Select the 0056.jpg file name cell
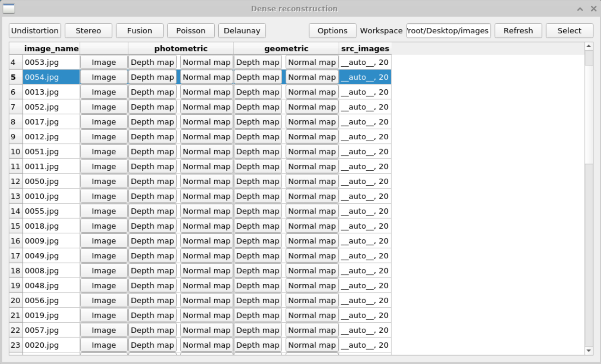601x364 pixels. (x=51, y=300)
